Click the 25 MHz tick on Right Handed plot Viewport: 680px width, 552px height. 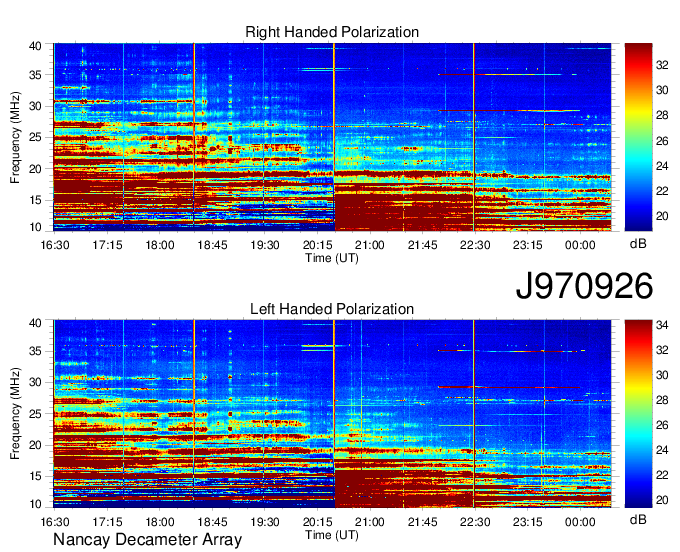pos(36,137)
